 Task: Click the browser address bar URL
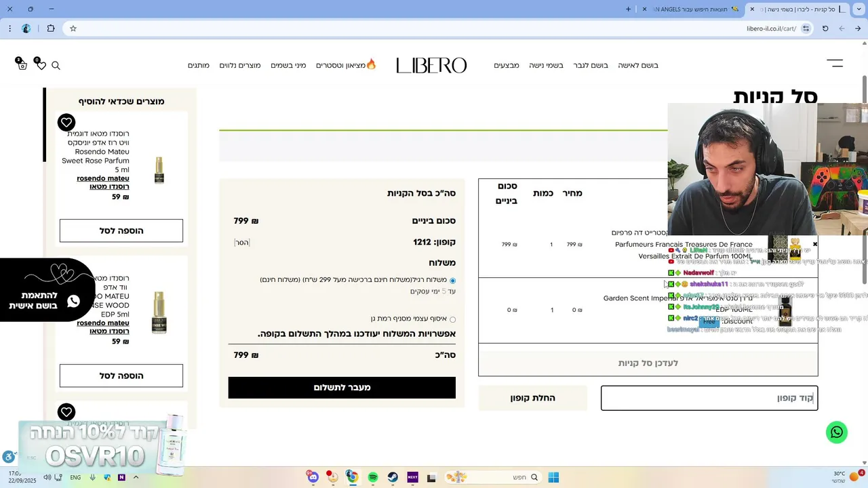(x=771, y=28)
